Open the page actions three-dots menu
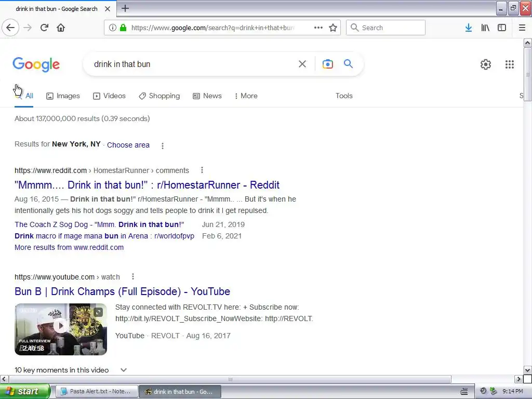This screenshot has width=532, height=399. click(x=318, y=28)
